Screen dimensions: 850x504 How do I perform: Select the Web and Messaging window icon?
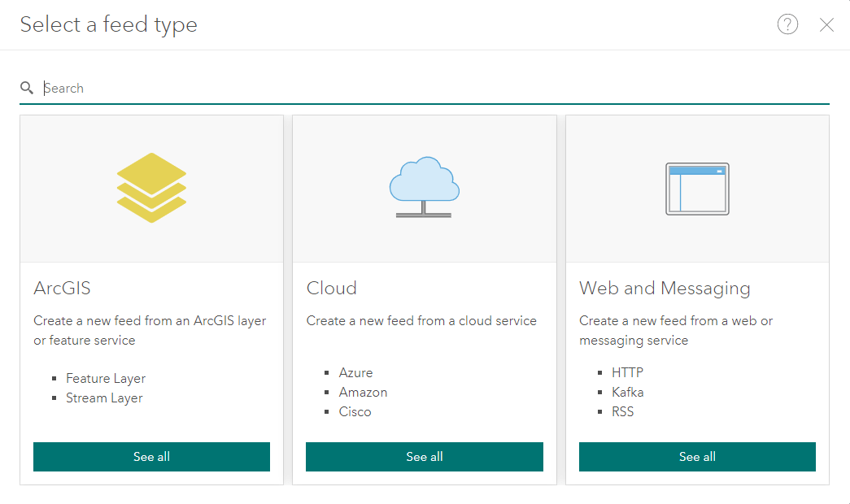click(697, 189)
